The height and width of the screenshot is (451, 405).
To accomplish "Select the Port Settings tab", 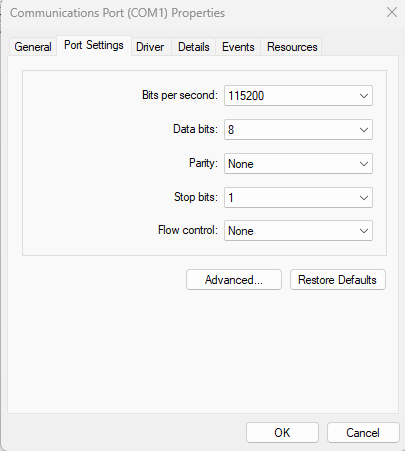I will [x=94, y=45].
